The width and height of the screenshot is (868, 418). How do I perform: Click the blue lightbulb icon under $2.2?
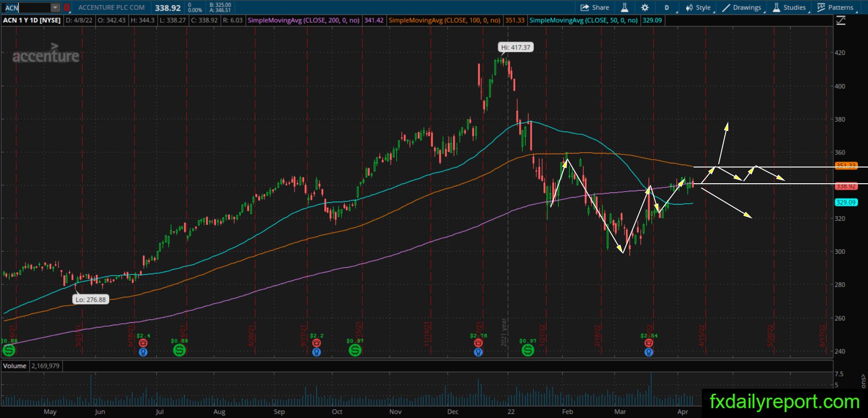316,352
